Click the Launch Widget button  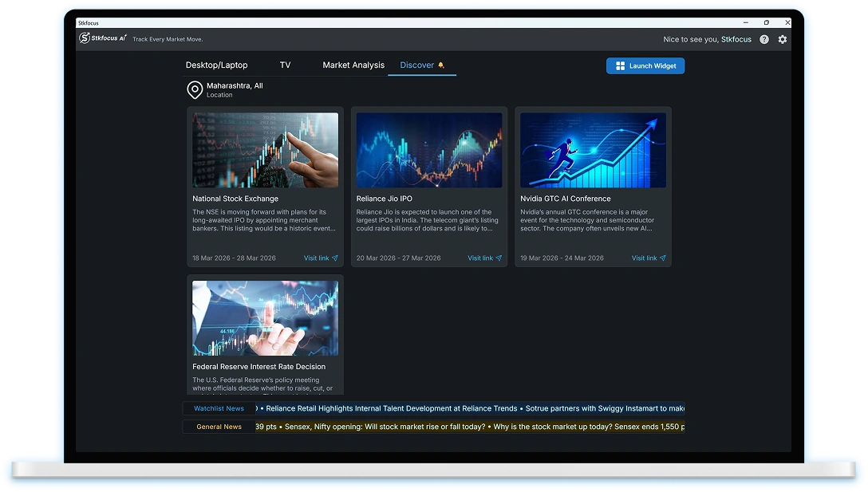[645, 66]
